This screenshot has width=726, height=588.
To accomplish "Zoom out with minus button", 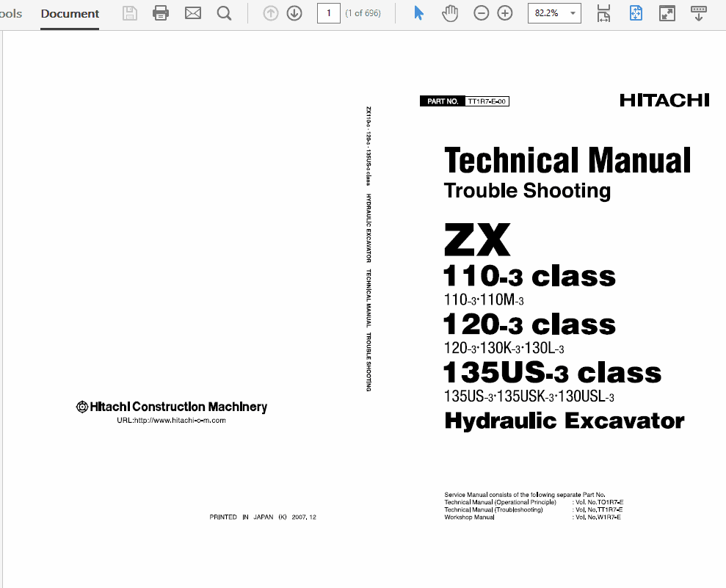I will tap(482, 13).
